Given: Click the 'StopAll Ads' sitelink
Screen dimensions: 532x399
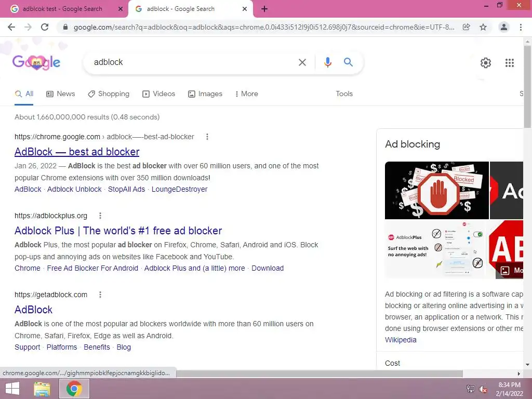Looking at the screenshot, I should coord(127,189).
